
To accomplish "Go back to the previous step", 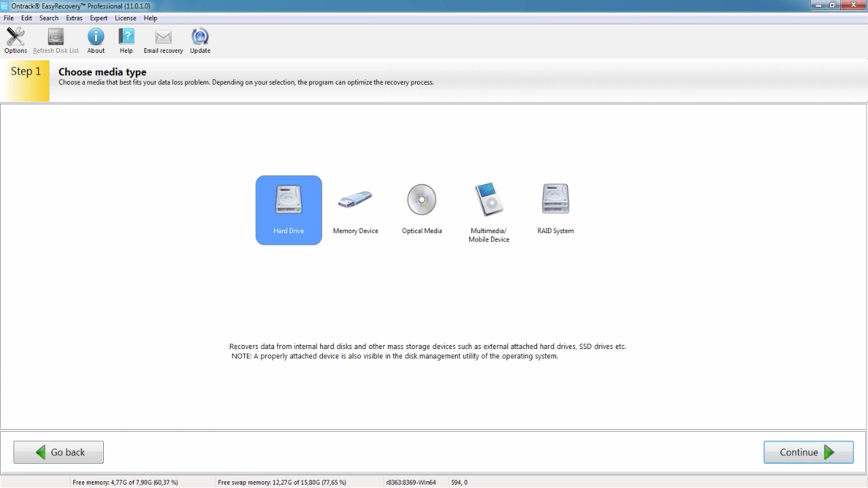I will [59, 452].
